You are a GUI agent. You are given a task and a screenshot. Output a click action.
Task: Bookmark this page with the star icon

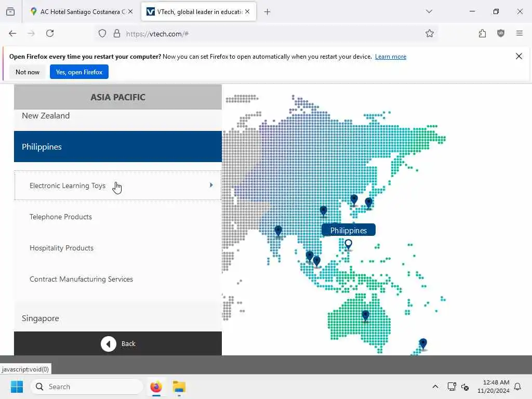pos(429,33)
